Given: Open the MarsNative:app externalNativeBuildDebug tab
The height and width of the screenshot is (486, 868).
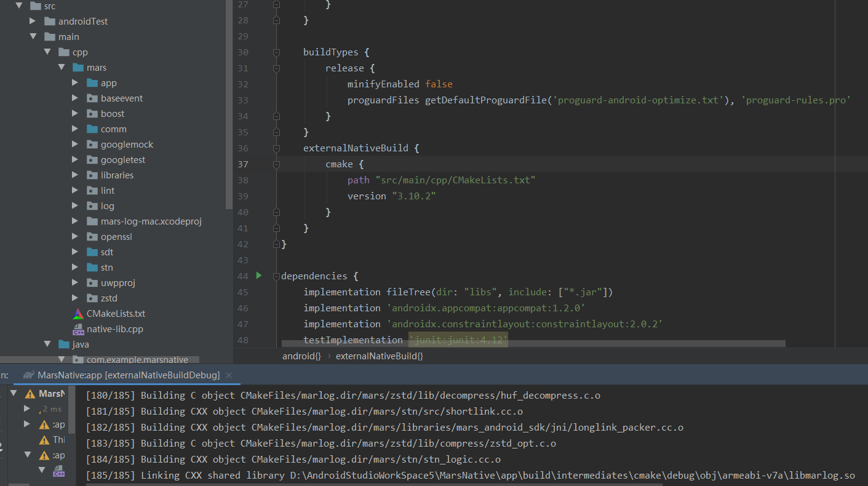Looking at the screenshot, I should pyautogui.click(x=129, y=375).
